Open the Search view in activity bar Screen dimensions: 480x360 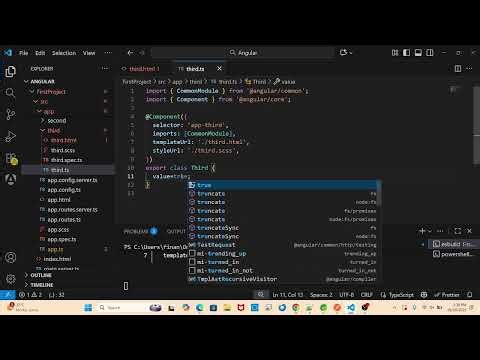click(x=10, y=92)
